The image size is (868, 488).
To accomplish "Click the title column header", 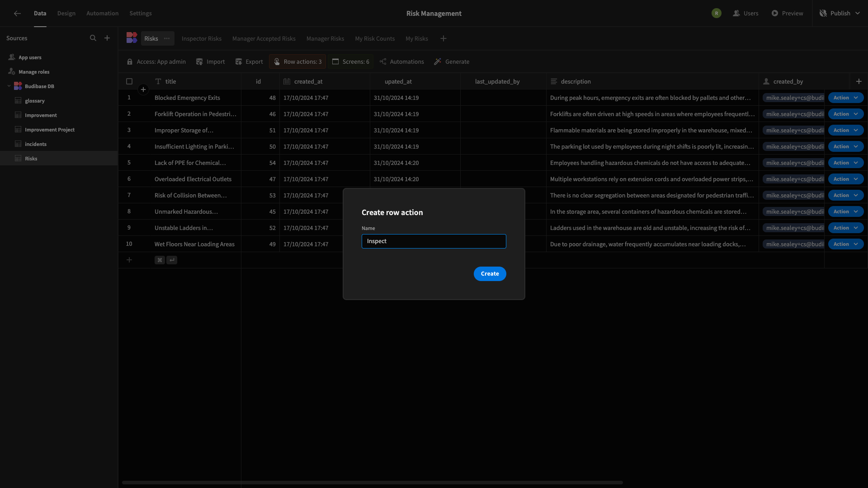I will (196, 81).
